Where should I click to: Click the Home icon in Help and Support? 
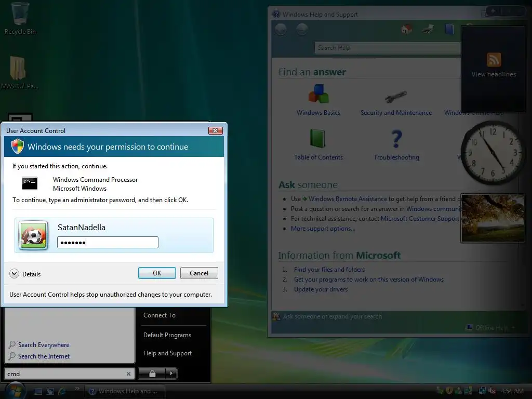click(406, 29)
